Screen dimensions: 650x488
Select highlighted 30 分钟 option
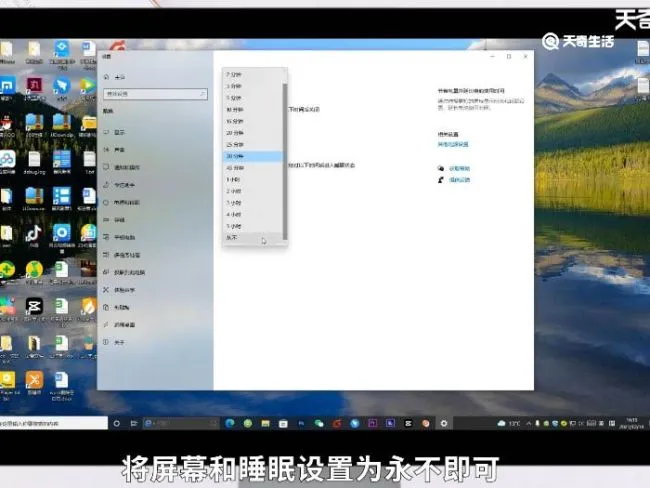(253, 156)
